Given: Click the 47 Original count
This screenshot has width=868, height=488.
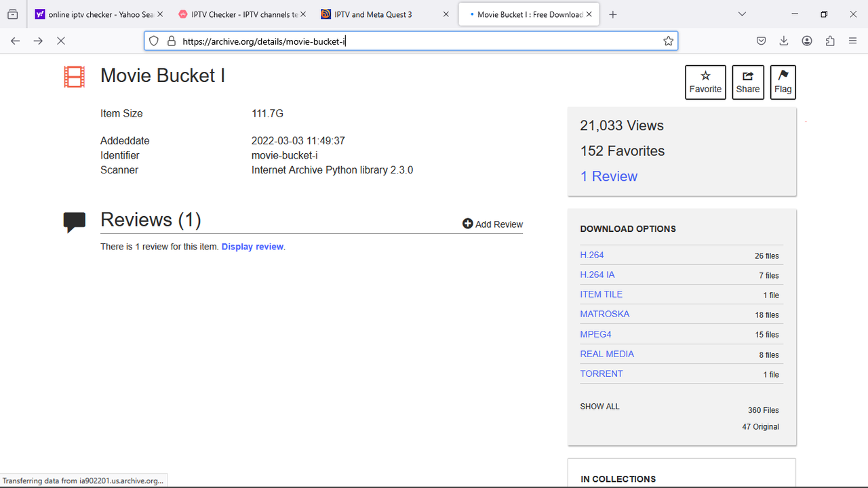Looking at the screenshot, I should point(761,427).
